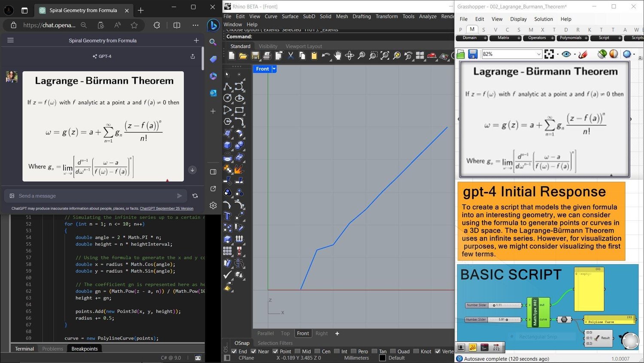Switch to the Viewport Layout toolbar tab

[304, 46]
